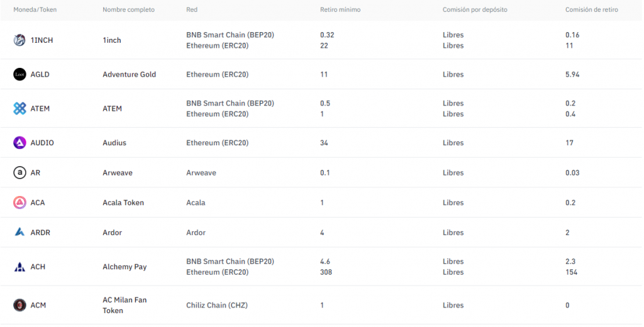Click the 1INCH token logo icon
Viewport: 644px width, 327px height.
tap(19, 40)
